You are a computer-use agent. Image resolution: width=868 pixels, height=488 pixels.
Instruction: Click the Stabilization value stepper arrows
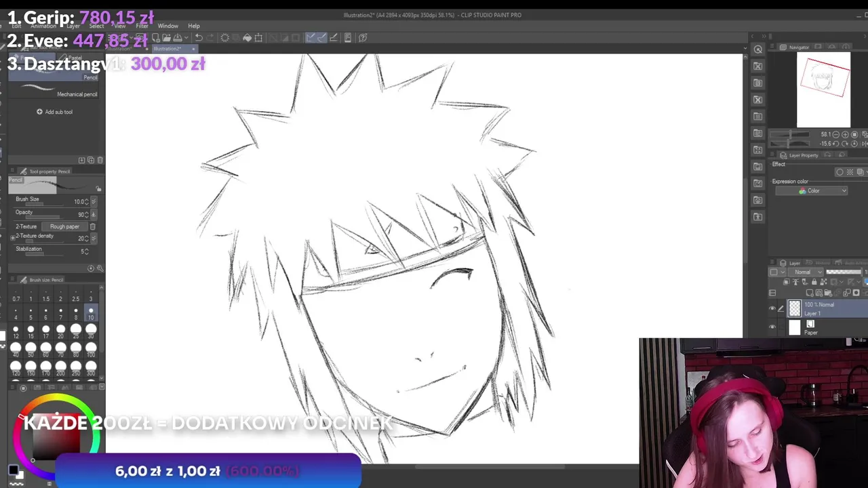[x=87, y=251]
